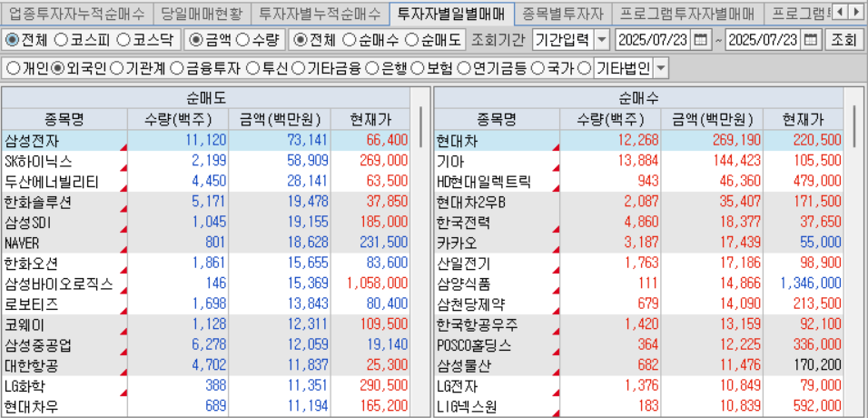Choose the 수량 radio button
This screenshot has height=418, width=868.
pyautogui.click(x=242, y=40)
